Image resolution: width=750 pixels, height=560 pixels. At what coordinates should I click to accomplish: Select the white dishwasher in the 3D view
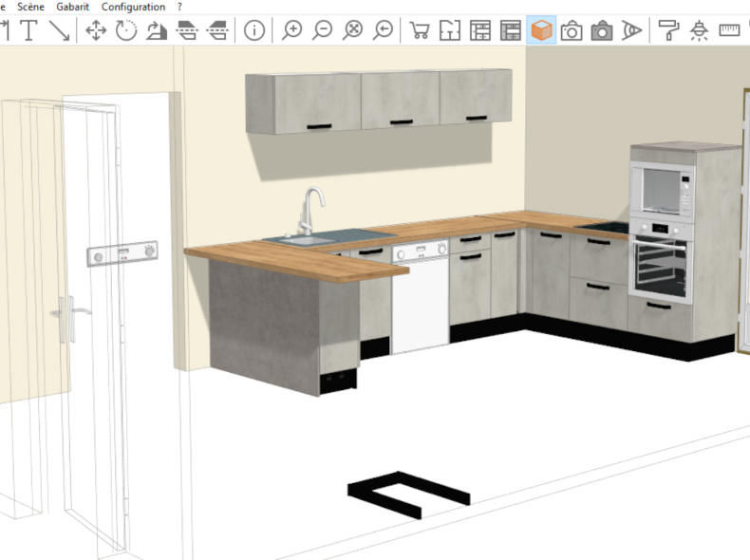(420, 296)
